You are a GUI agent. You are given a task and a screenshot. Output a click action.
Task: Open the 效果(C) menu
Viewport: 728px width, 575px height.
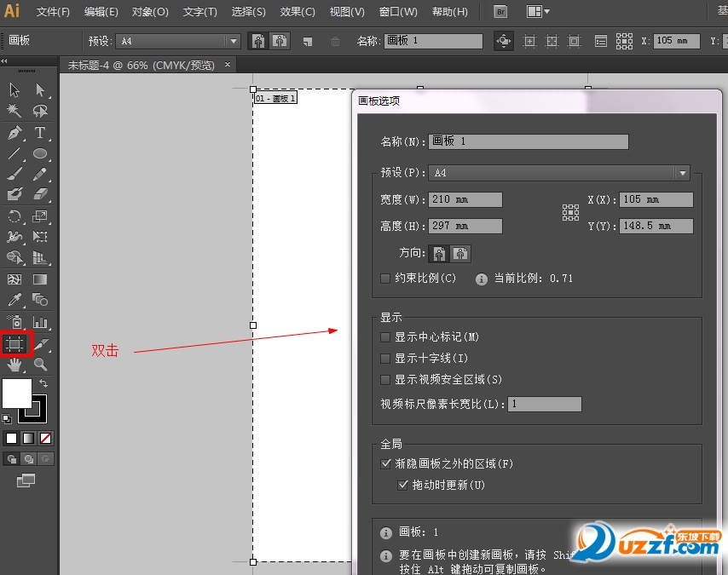click(x=298, y=12)
